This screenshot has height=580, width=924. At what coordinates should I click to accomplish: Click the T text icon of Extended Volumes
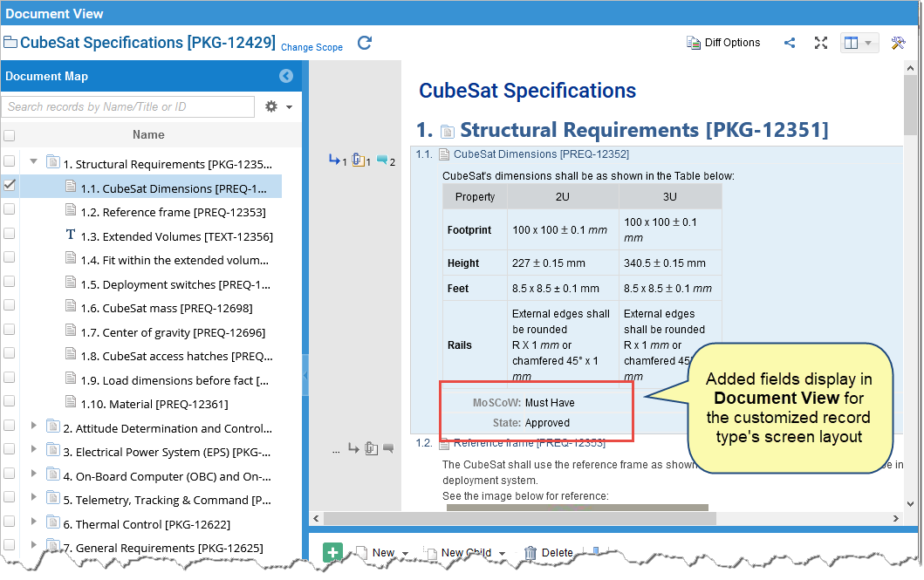pyautogui.click(x=70, y=235)
